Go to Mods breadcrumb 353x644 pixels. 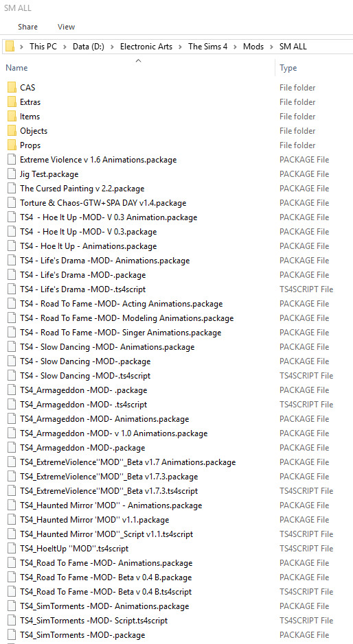pos(253,47)
